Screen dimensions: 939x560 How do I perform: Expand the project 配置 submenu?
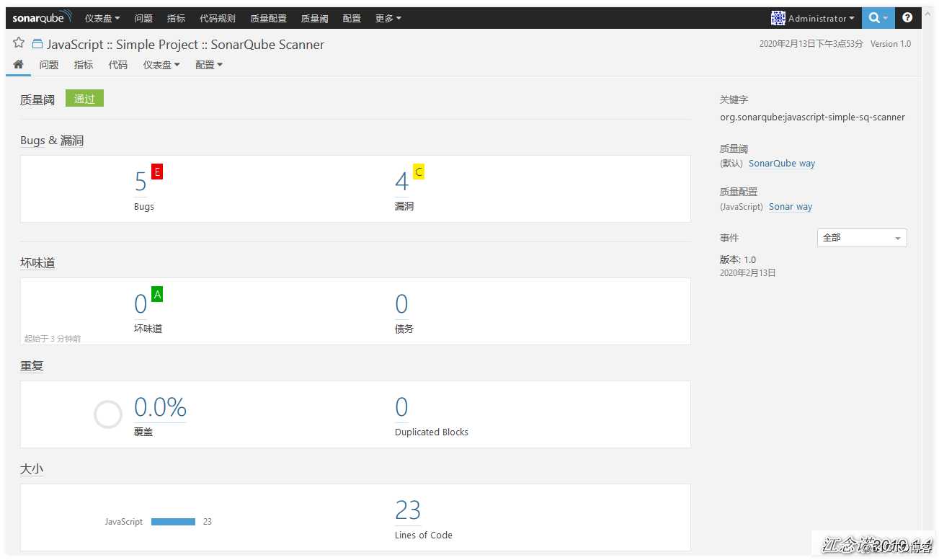point(209,65)
